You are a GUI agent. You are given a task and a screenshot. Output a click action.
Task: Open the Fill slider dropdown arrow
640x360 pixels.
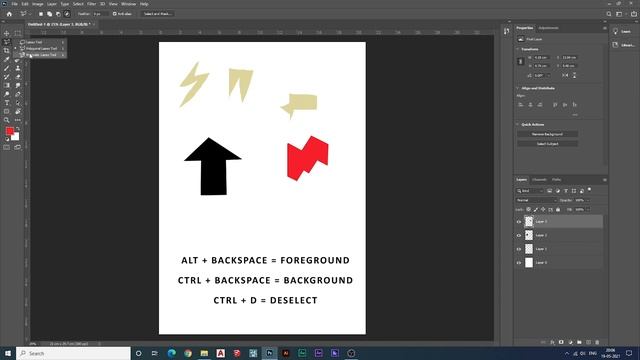pyautogui.click(x=588, y=209)
